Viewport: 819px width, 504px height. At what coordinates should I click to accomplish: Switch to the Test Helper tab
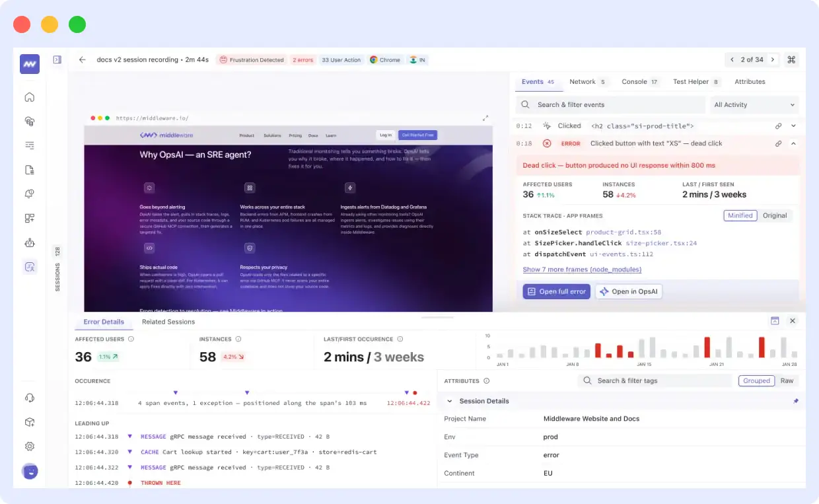click(696, 82)
